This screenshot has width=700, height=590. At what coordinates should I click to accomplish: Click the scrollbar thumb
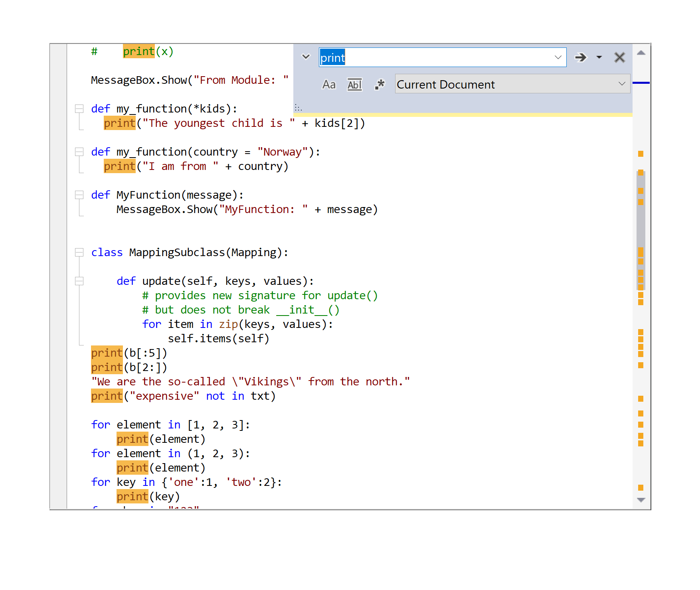click(x=641, y=231)
